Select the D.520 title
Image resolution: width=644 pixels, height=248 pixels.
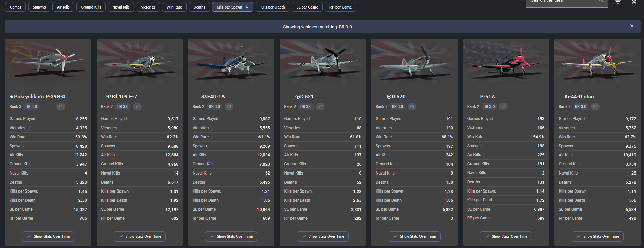[x=396, y=97]
